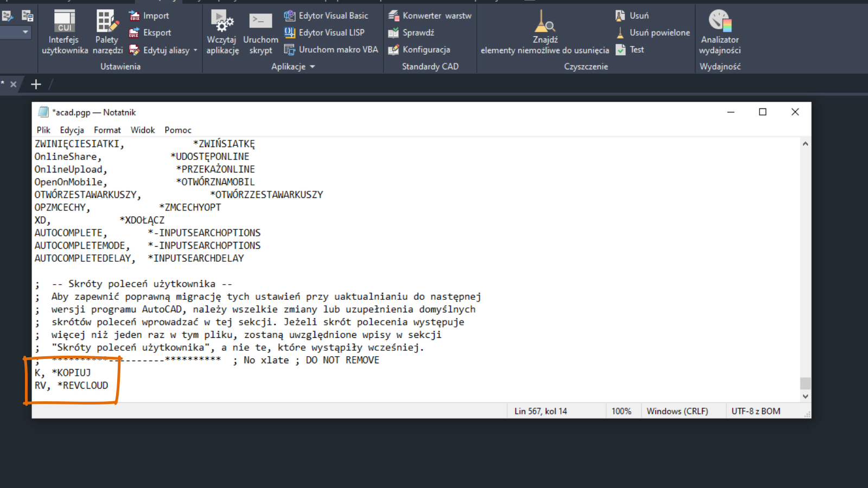Click the 'Skróty poleceń użytkownika' comment heading
868x488 pixels.
[x=142, y=284]
